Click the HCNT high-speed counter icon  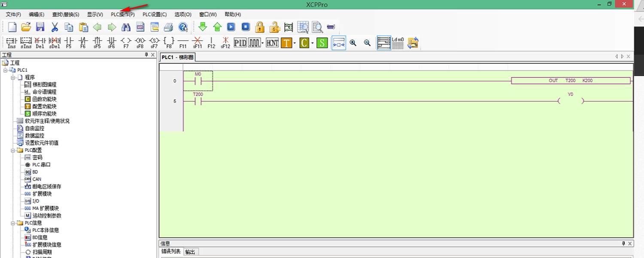pos(272,43)
